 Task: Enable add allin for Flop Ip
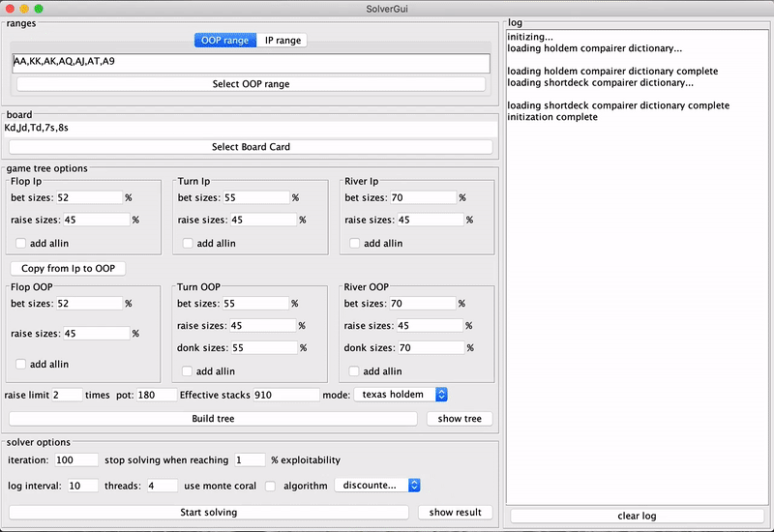pos(20,244)
